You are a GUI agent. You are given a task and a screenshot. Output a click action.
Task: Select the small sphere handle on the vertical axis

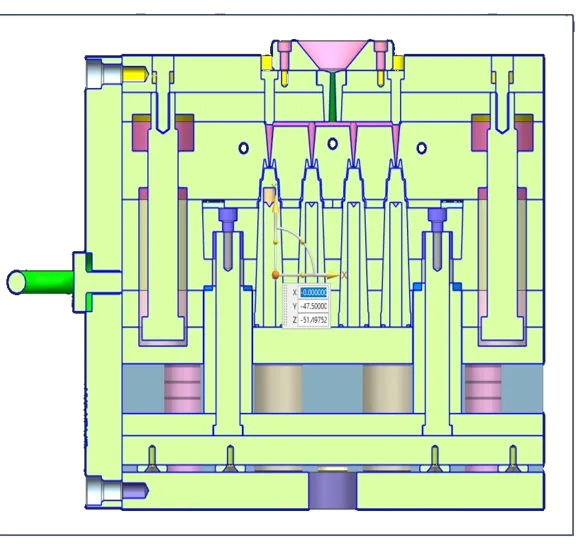tap(276, 242)
